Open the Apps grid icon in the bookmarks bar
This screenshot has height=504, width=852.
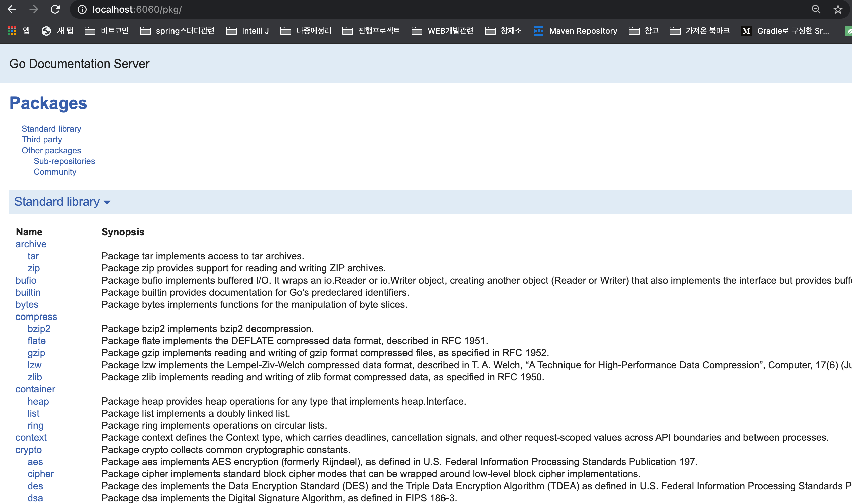coord(12,31)
